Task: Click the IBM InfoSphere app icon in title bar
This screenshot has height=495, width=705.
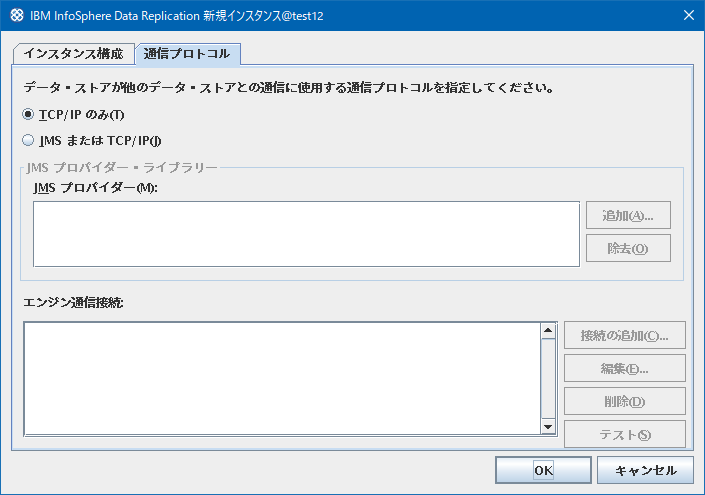Action: point(17,15)
